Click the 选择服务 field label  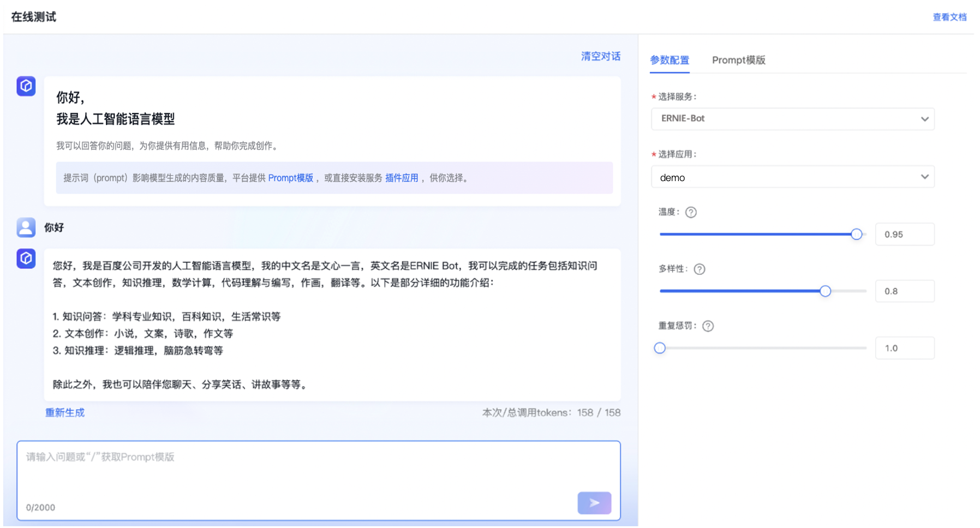coord(677,97)
